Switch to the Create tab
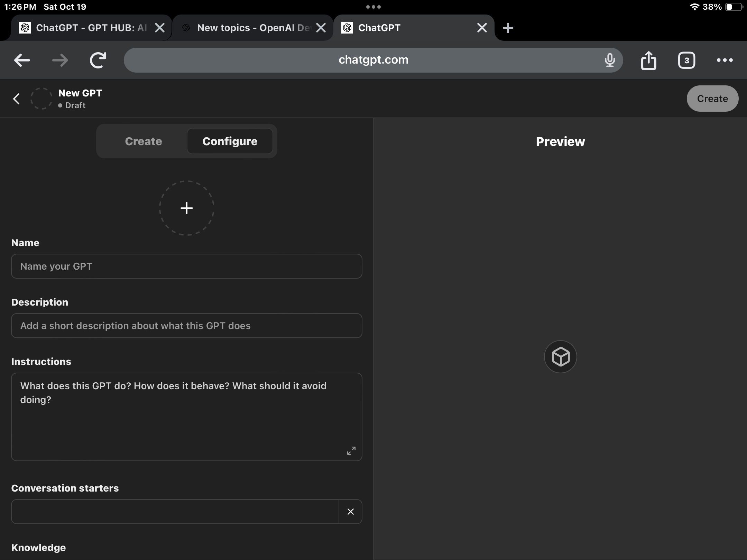Screen dimensions: 747x560 (143, 141)
